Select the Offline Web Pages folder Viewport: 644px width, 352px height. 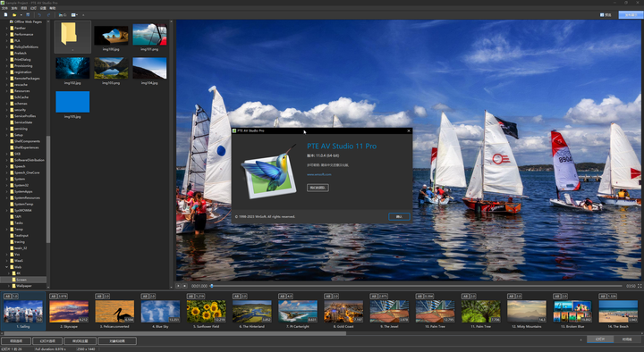(x=25, y=21)
